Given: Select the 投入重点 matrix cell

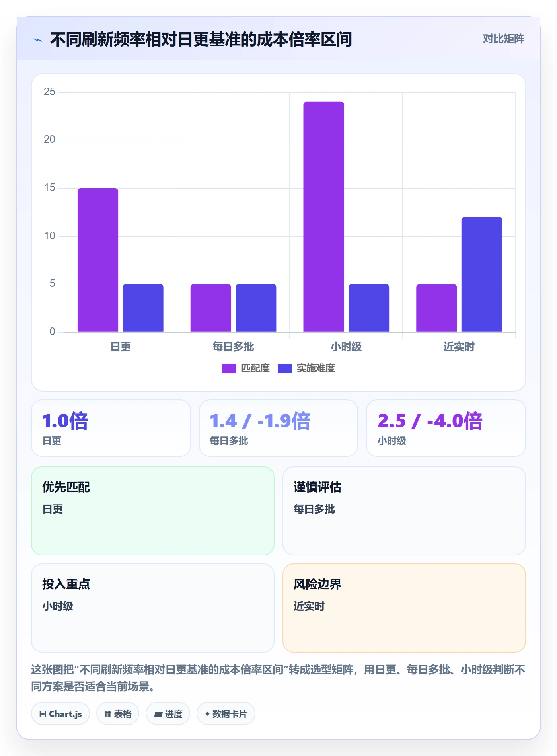Looking at the screenshot, I should tap(153, 608).
